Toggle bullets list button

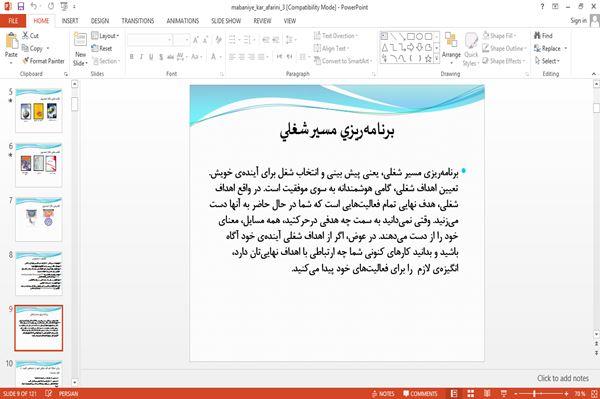click(233, 40)
